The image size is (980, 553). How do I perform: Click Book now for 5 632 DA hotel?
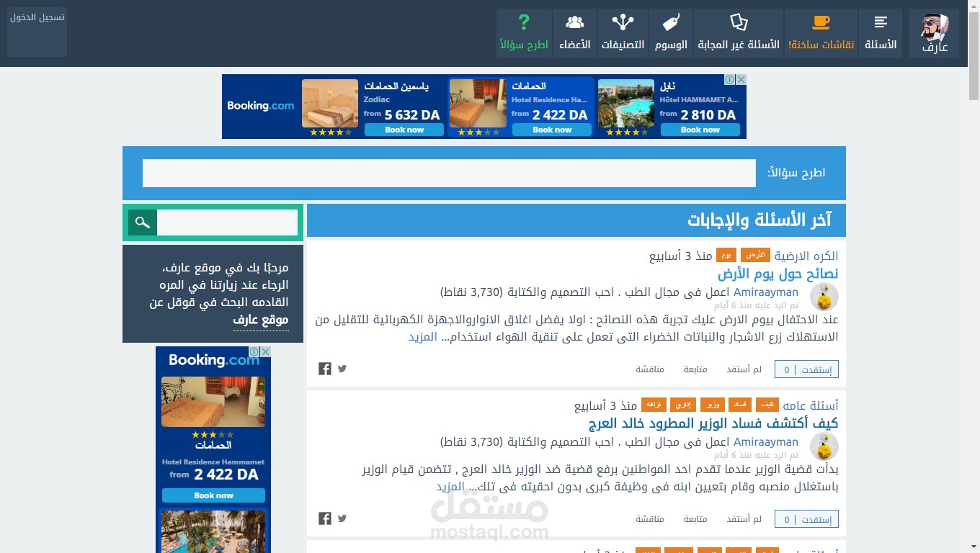coord(404,130)
